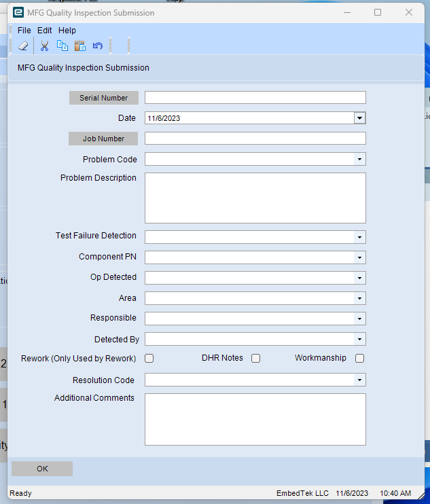Click the Job Number button

tap(103, 139)
